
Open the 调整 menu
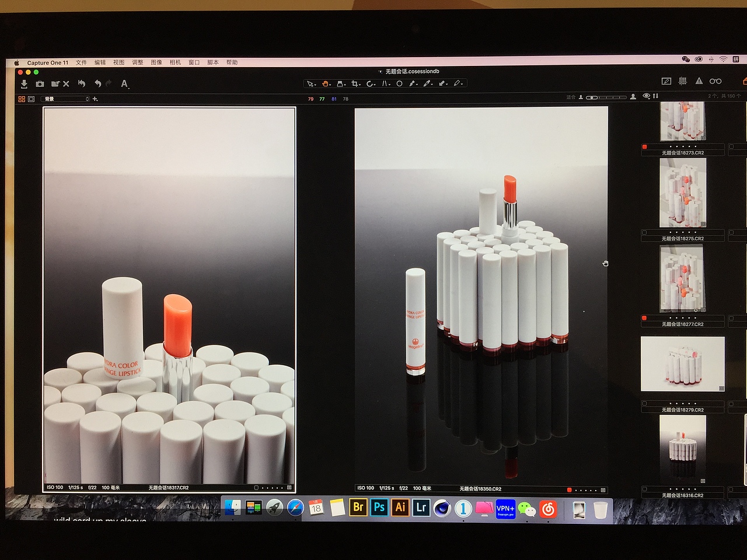[138, 62]
